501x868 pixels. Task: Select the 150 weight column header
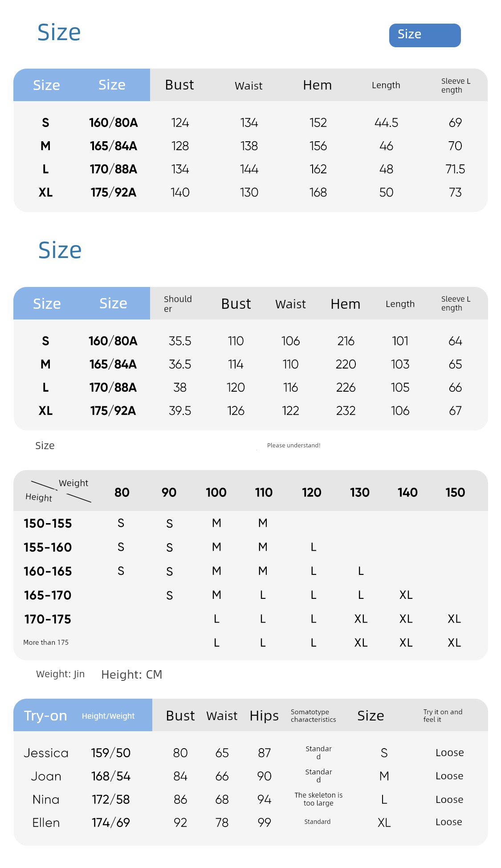455,492
